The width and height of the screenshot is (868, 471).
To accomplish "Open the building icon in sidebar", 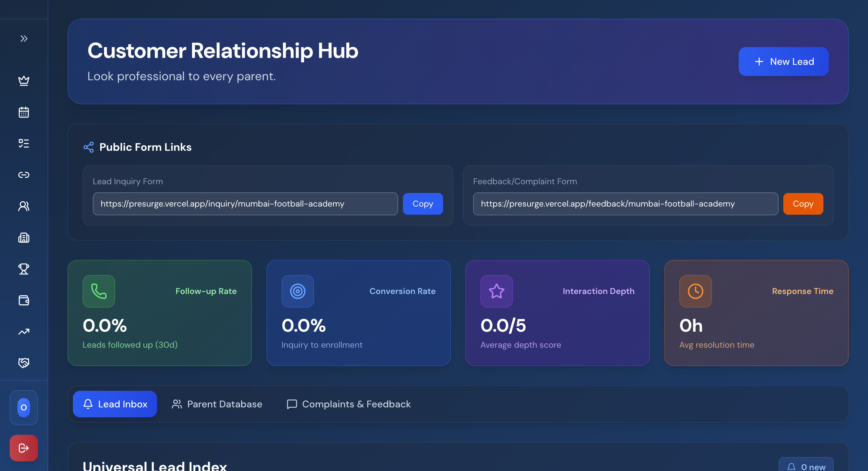I will point(24,238).
